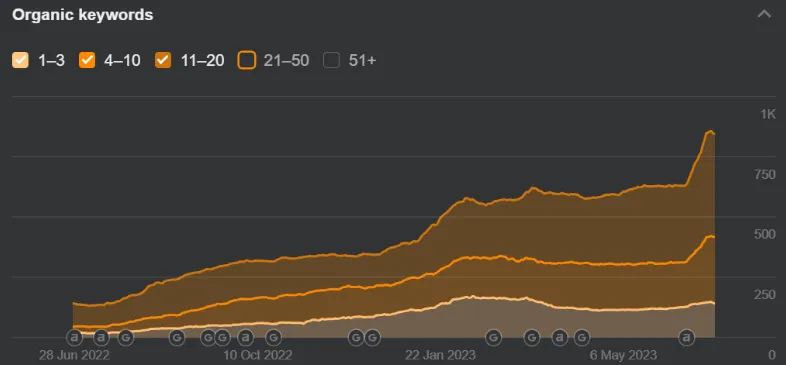Click the peak of the top 11–20 line
This screenshot has width=786, height=365.
coord(710,131)
